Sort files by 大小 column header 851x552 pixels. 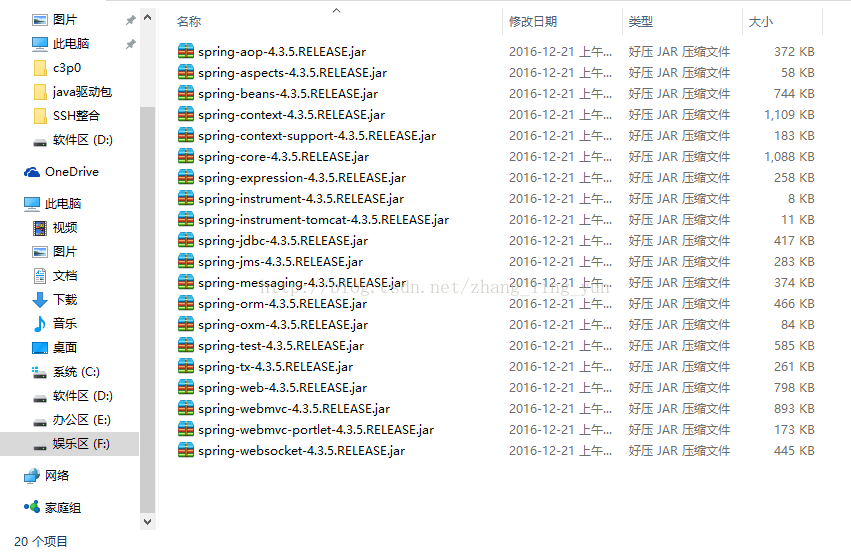[x=760, y=22]
